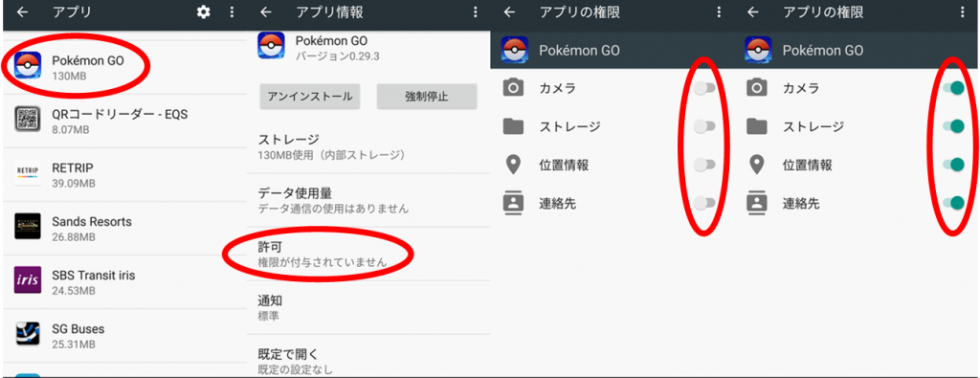Click バージョン0.29.3 version text
Image resolution: width=980 pixels, height=378 pixels.
[x=338, y=56]
